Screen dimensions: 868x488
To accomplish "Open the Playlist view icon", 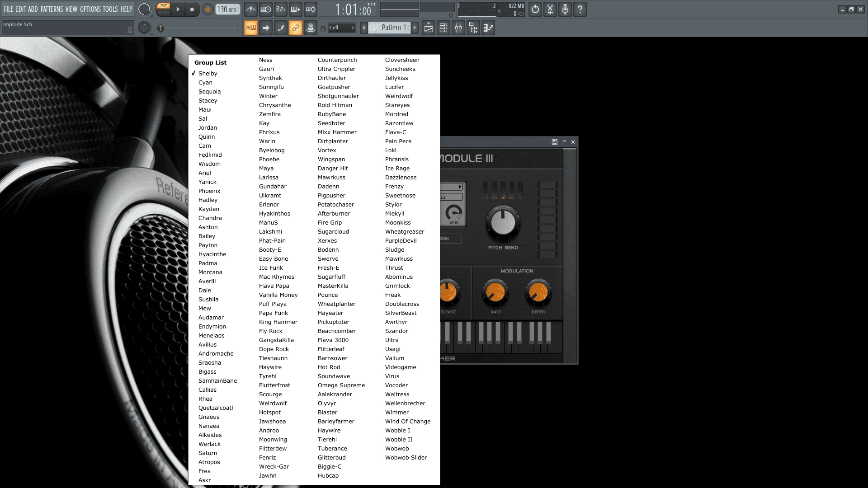I will 429,28.
